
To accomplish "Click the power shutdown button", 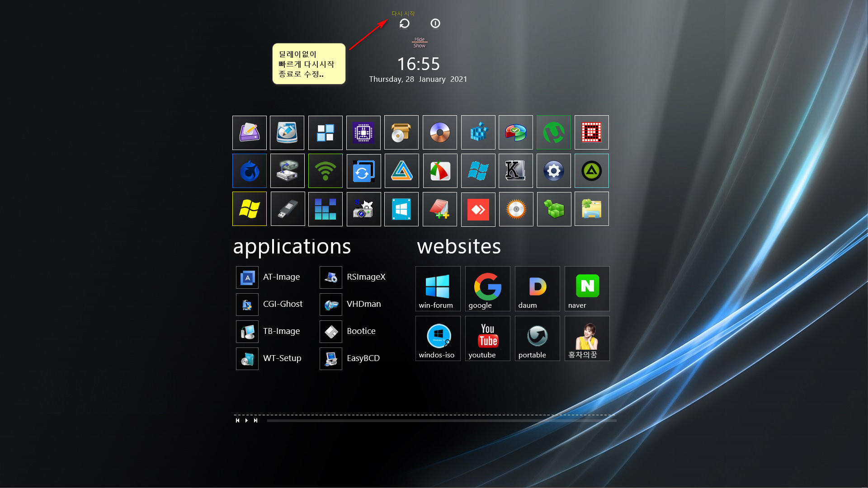I will (x=435, y=23).
